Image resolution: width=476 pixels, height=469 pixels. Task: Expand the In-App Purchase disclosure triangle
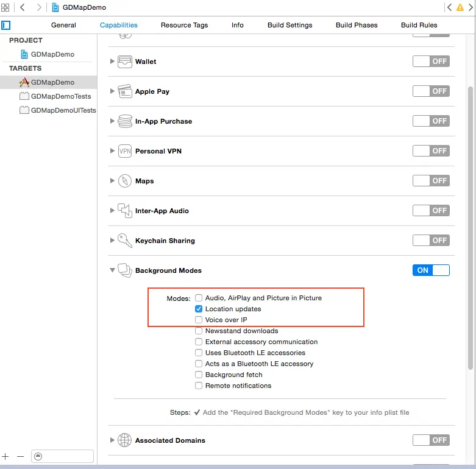tap(112, 121)
